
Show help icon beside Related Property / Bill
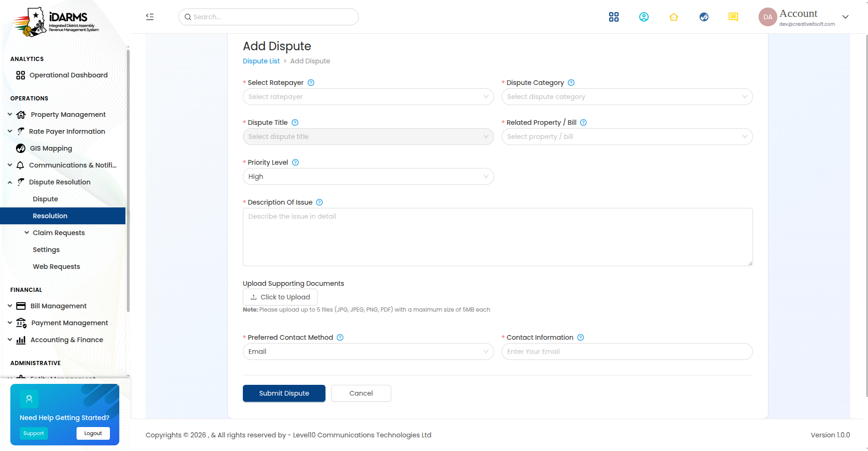pos(583,122)
